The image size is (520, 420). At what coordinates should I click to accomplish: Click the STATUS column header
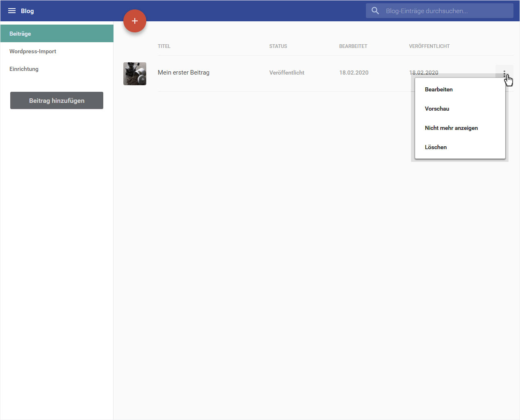pos(278,46)
